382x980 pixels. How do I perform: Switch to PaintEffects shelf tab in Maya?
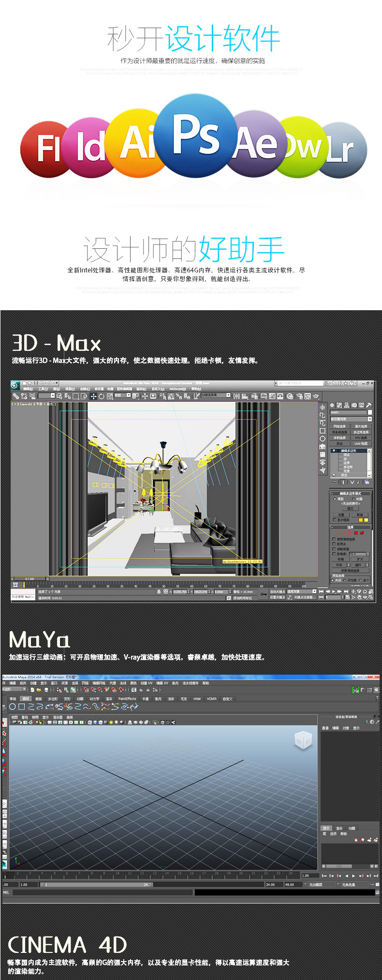point(127,699)
